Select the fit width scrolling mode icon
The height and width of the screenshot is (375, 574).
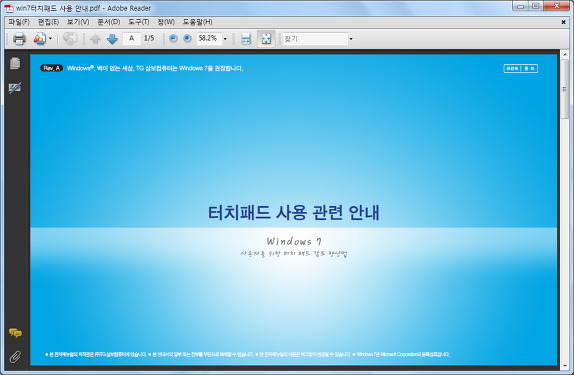click(x=246, y=38)
